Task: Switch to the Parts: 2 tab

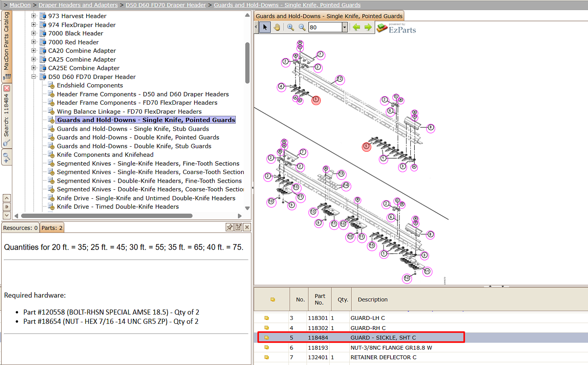Action: pos(52,228)
